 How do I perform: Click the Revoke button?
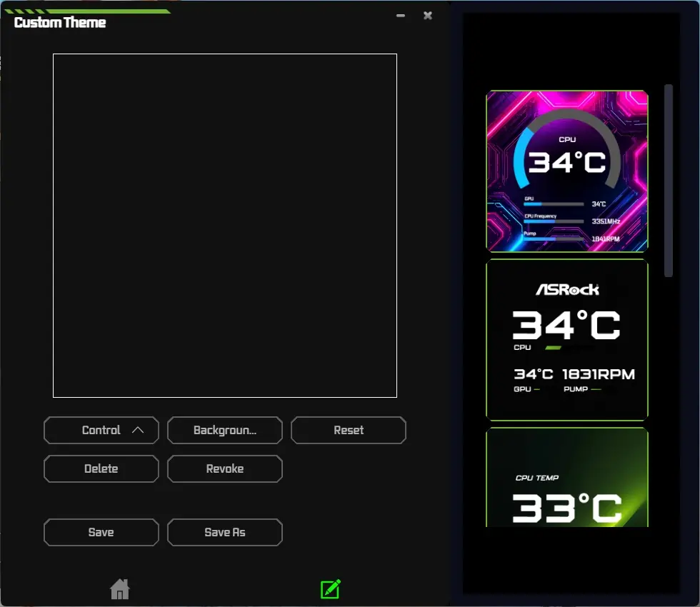coord(225,468)
